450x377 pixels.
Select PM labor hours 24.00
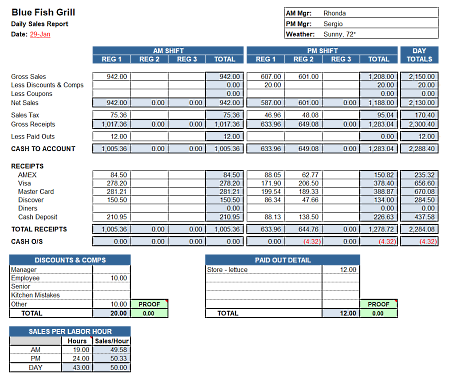pos(77,359)
